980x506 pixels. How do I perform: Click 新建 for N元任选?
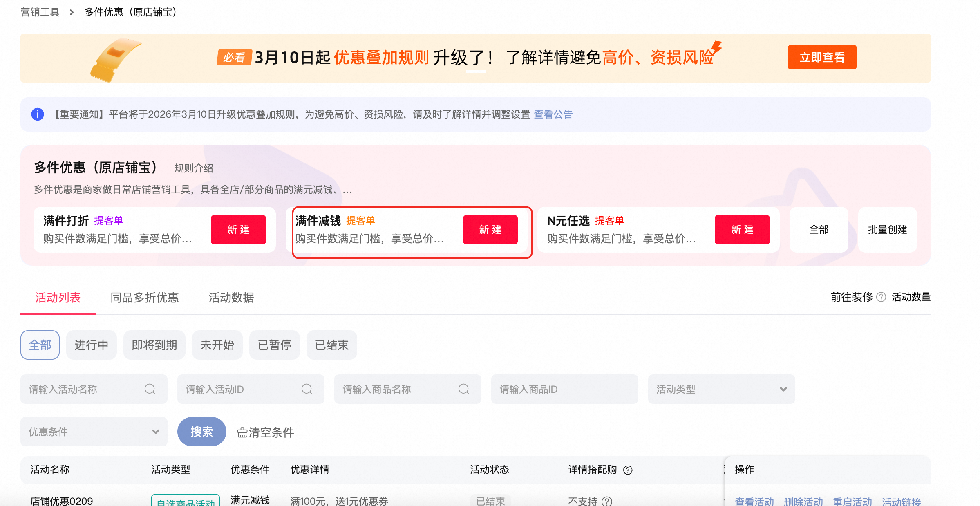point(742,230)
